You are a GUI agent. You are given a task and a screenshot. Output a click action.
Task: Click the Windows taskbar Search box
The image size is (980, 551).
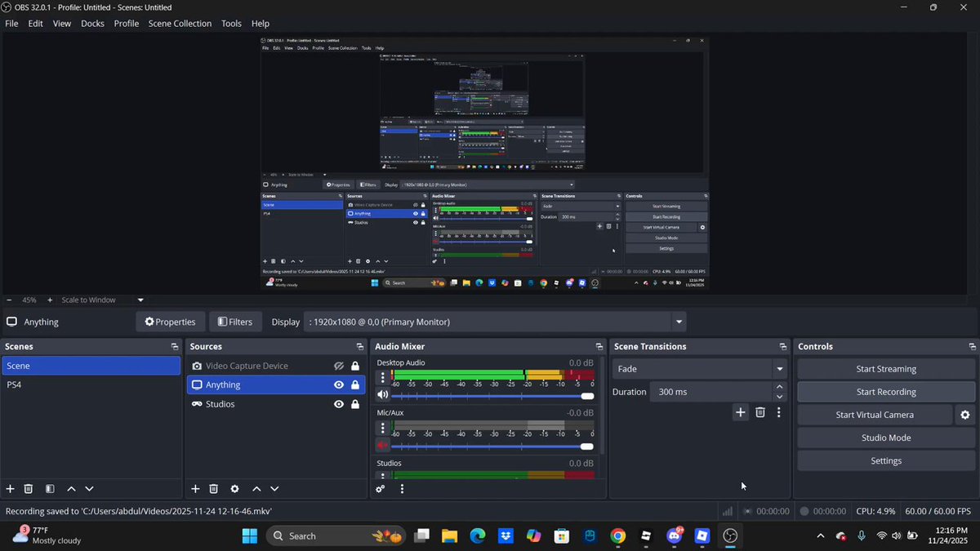pyautogui.click(x=337, y=535)
